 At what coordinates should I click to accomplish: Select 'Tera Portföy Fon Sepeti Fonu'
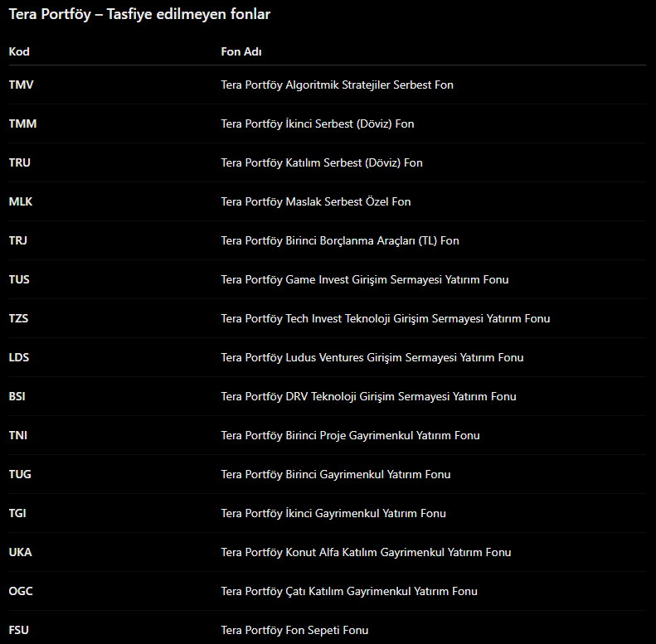(294, 630)
